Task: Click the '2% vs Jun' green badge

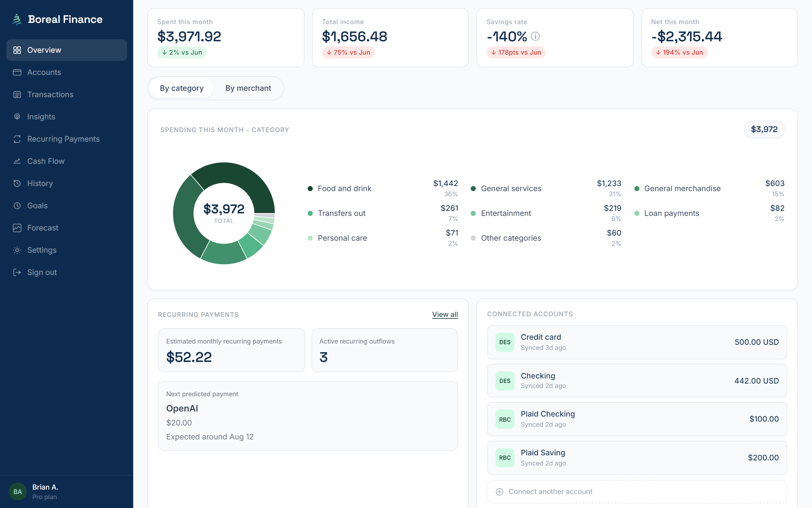Action: pos(182,52)
